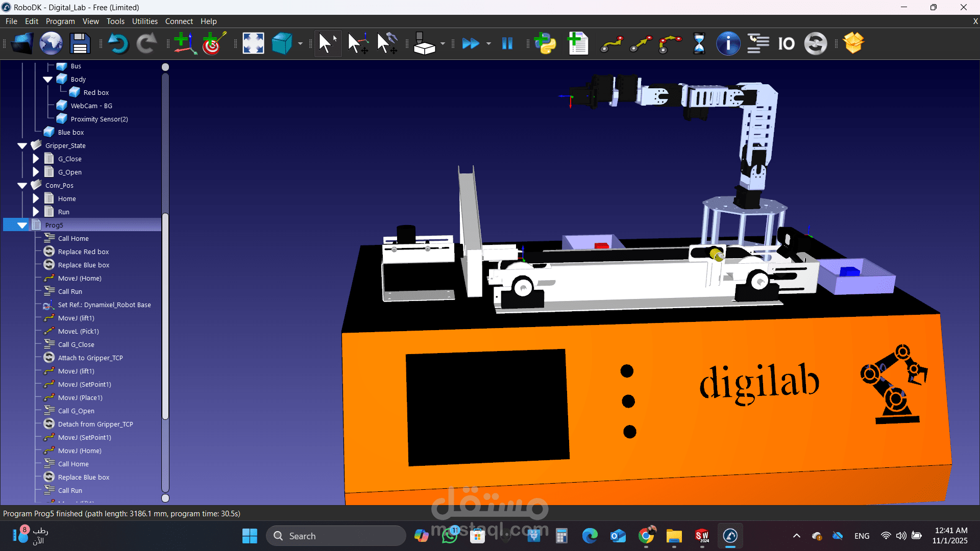Expand the G_Open program
Image resolution: width=980 pixels, height=551 pixels.
point(36,172)
